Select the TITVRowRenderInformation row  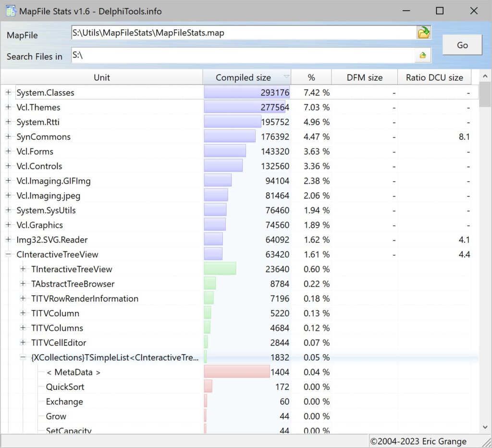tap(239, 299)
